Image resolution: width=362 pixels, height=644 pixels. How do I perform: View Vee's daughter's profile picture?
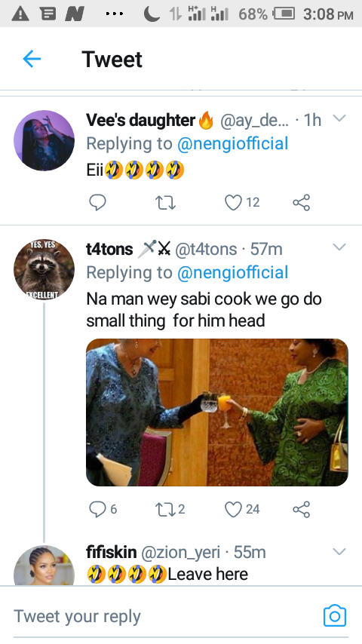(44, 140)
